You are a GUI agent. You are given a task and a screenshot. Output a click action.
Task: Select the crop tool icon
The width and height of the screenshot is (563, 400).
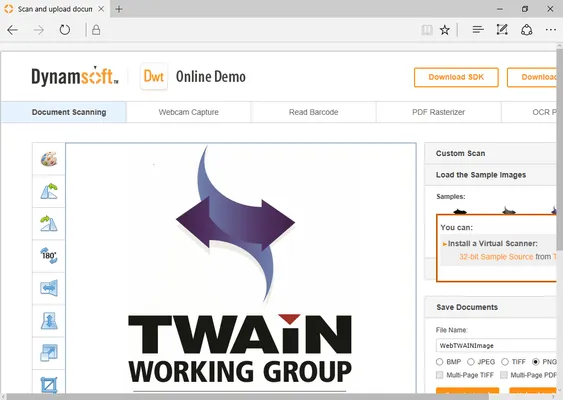tap(49, 385)
